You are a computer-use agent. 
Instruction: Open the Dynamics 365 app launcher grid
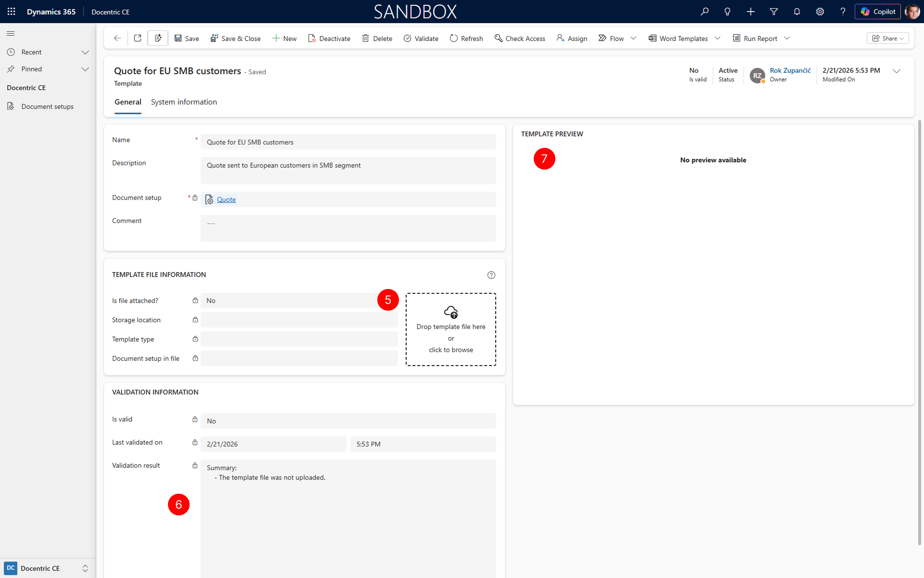pyautogui.click(x=11, y=12)
